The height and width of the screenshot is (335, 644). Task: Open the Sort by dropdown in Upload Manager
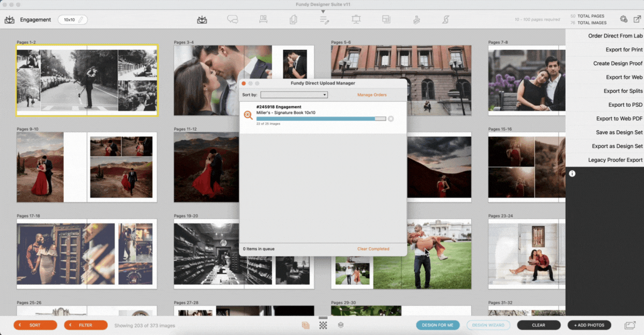[x=294, y=95]
